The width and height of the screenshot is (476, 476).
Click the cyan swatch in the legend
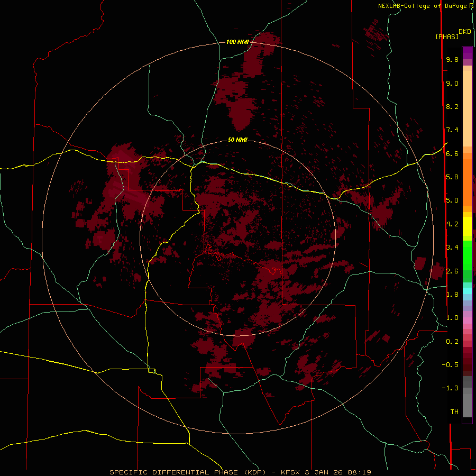click(x=467, y=291)
